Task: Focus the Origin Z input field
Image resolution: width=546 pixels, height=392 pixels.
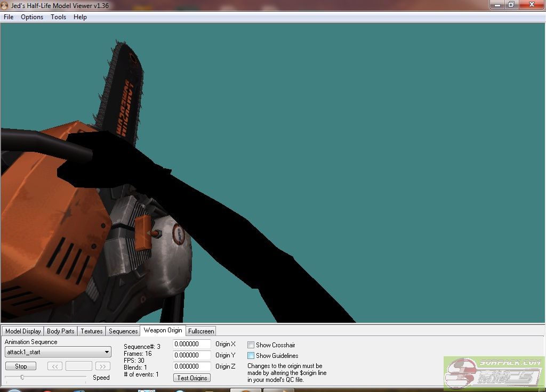Action: pyautogui.click(x=192, y=366)
